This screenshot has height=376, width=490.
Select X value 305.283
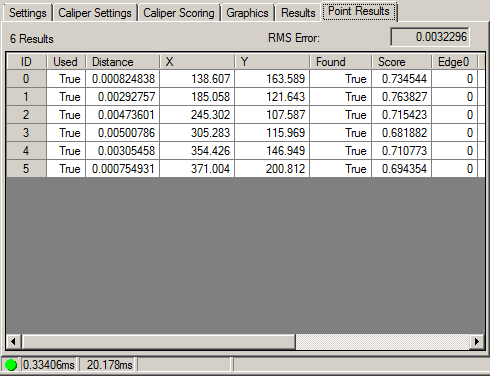[x=197, y=133]
